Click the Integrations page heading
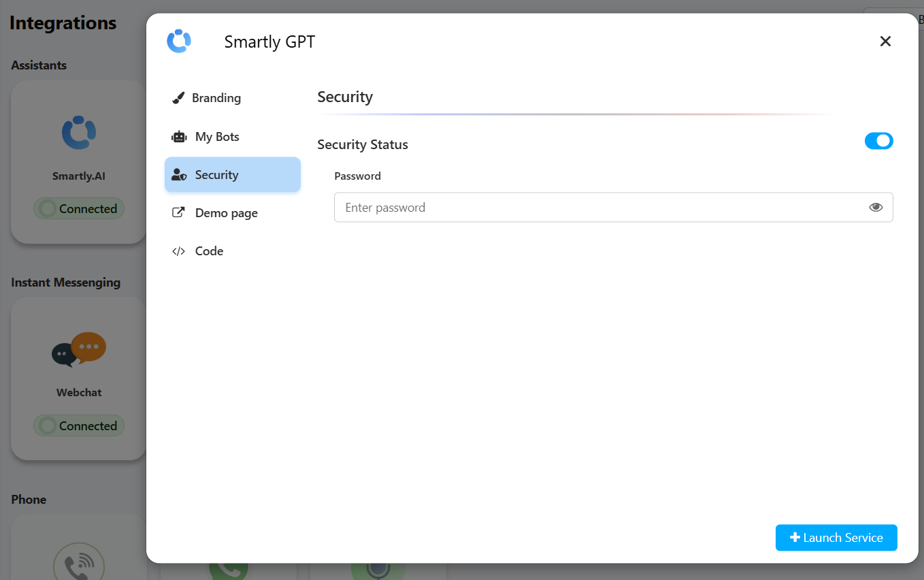The width and height of the screenshot is (924, 580). coord(63,22)
